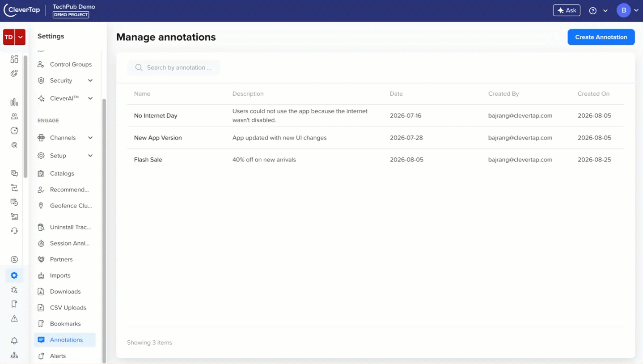Open the dashboard boards icon in the left rail
The width and height of the screenshot is (643, 364).
click(14, 59)
